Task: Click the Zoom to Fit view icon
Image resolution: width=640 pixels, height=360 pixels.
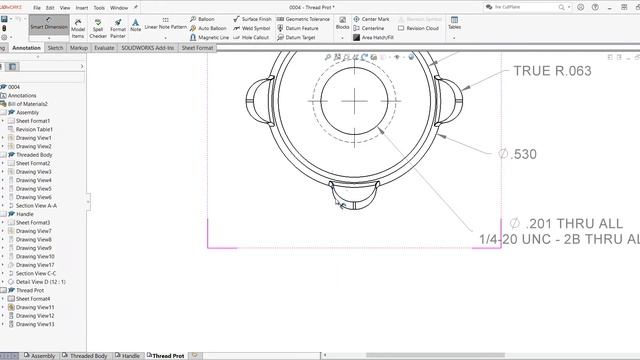Action: [x=328, y=58]
